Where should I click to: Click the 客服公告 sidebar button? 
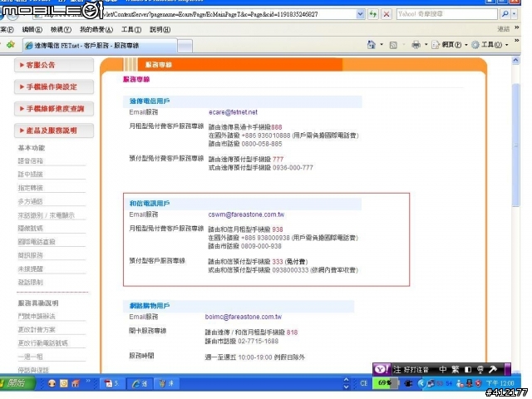(54, 65)
